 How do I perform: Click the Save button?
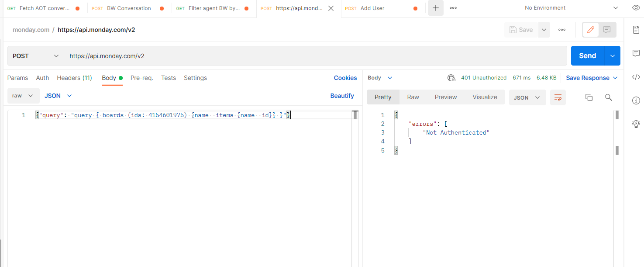click(x=521, y=30)
